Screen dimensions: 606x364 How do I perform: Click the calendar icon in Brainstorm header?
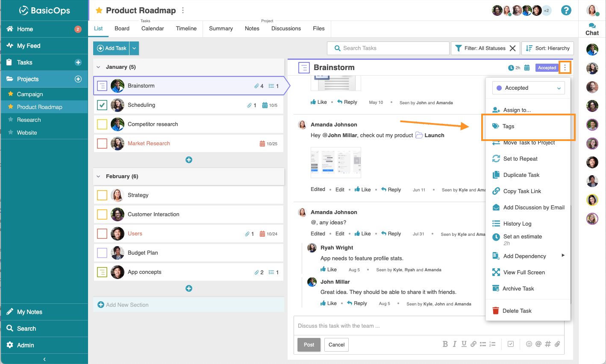click(x=527, y=68)
